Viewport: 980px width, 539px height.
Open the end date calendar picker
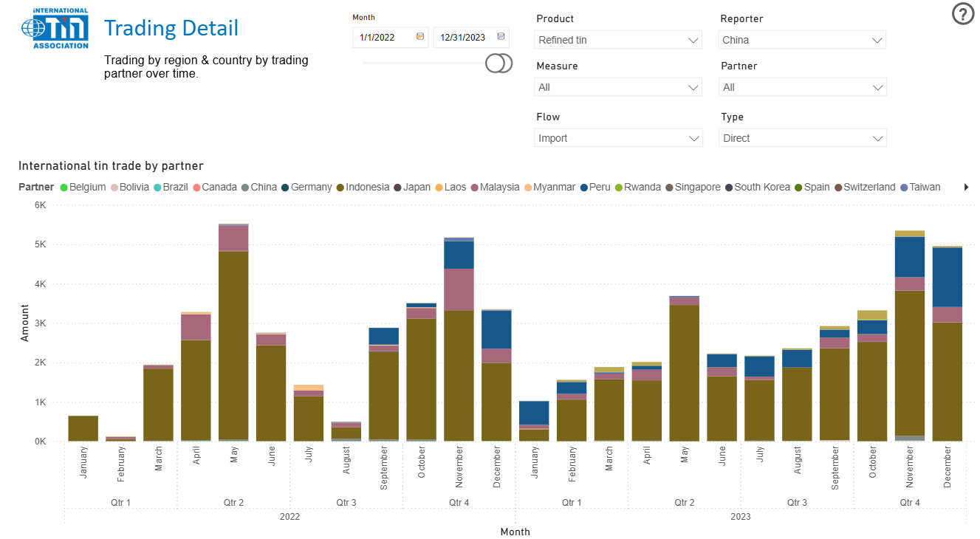pyautogui.click(x=501, y=38)
